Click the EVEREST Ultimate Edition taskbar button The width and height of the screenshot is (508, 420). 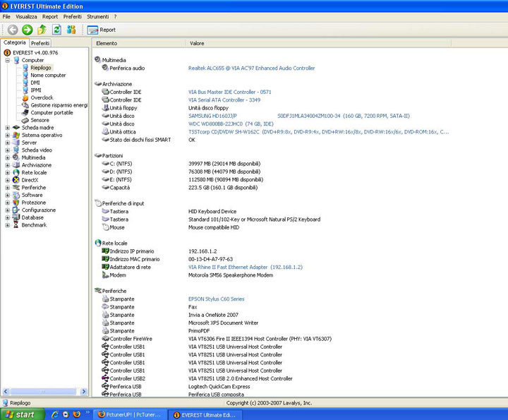point(205,414)
